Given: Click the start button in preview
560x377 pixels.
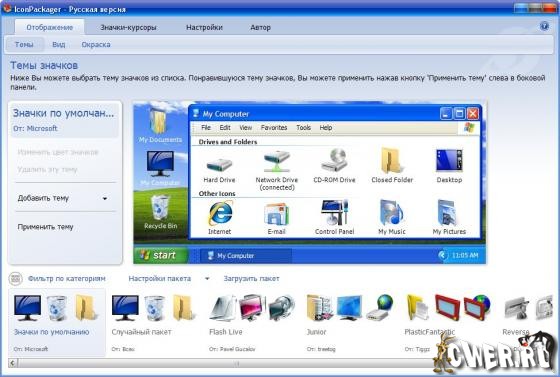Looking at the screenshot, I should [x=161, y=255].
